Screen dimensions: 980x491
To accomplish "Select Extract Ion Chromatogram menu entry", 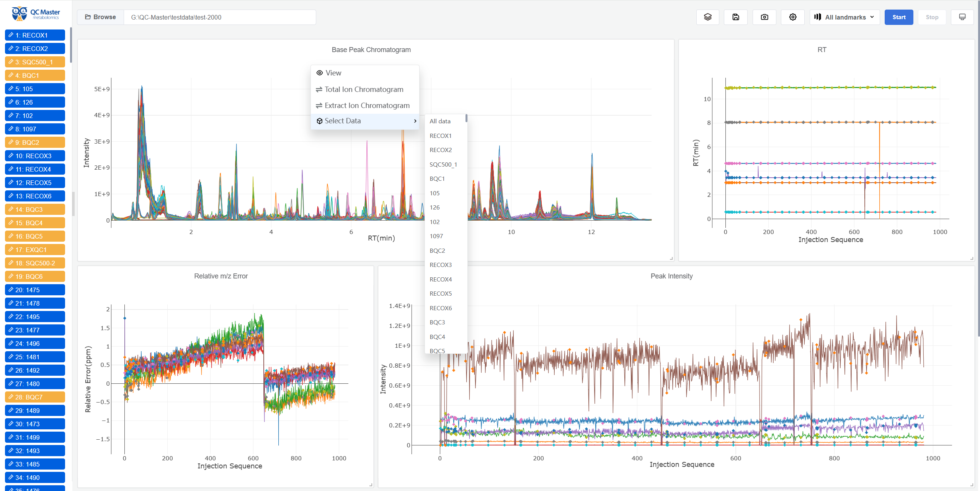I will click(x=367, y=105).
